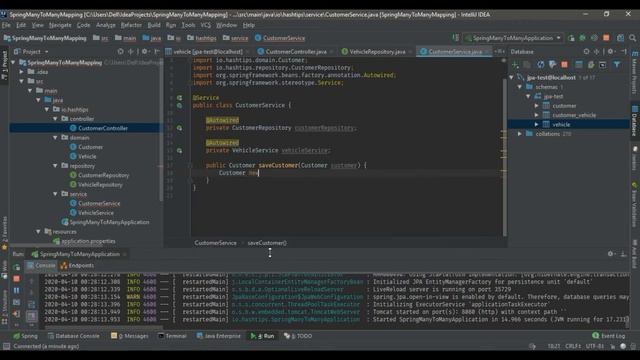The height and width of the screenshot is (360, 640).
Task: Switch to CustomerController.java tab
Action: [x=295, y=52]
